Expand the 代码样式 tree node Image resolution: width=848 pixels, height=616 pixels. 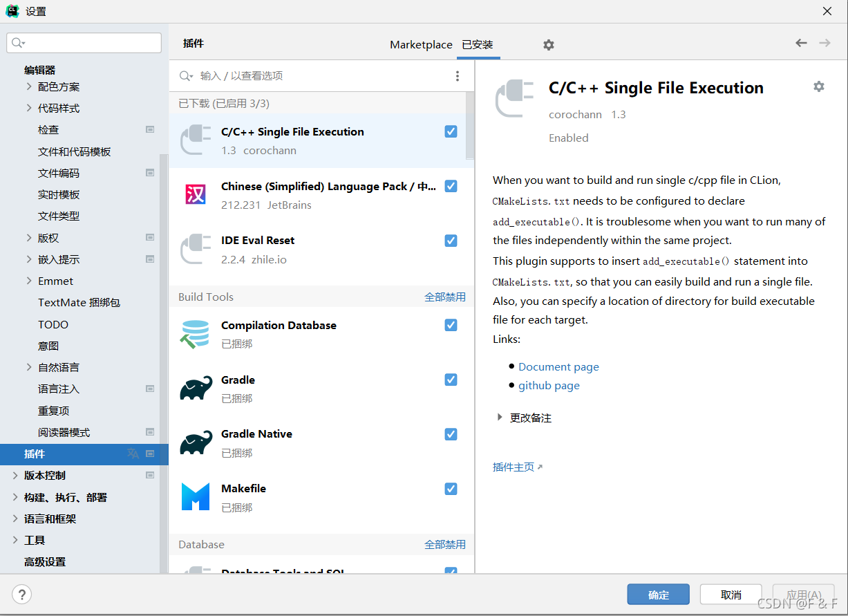coord(29,108)
